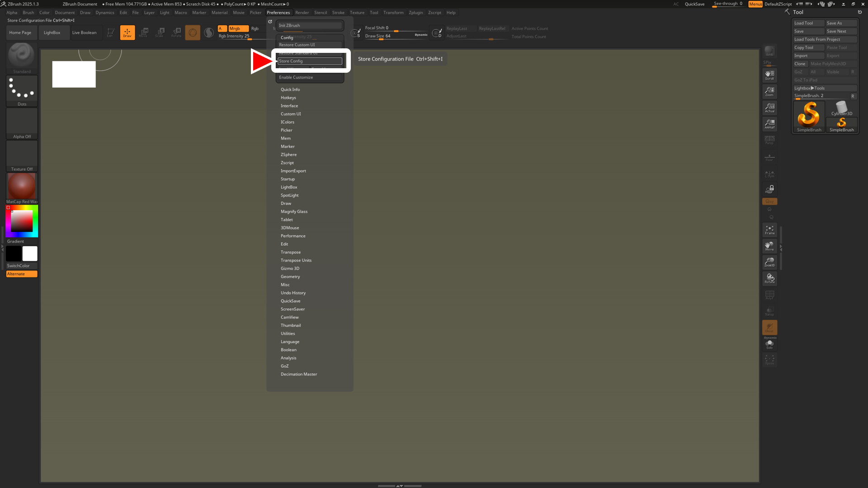Image resolution: width=868 pixels, height=488 pixels.
Task: Click the Edit mode icon
Action: point(110,33)
